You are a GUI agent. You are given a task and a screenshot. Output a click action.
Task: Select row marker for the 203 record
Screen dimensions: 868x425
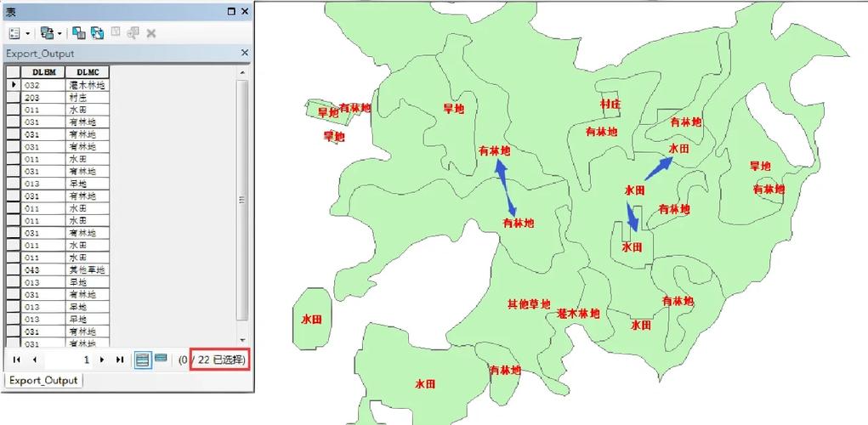[x=14, y=98]
